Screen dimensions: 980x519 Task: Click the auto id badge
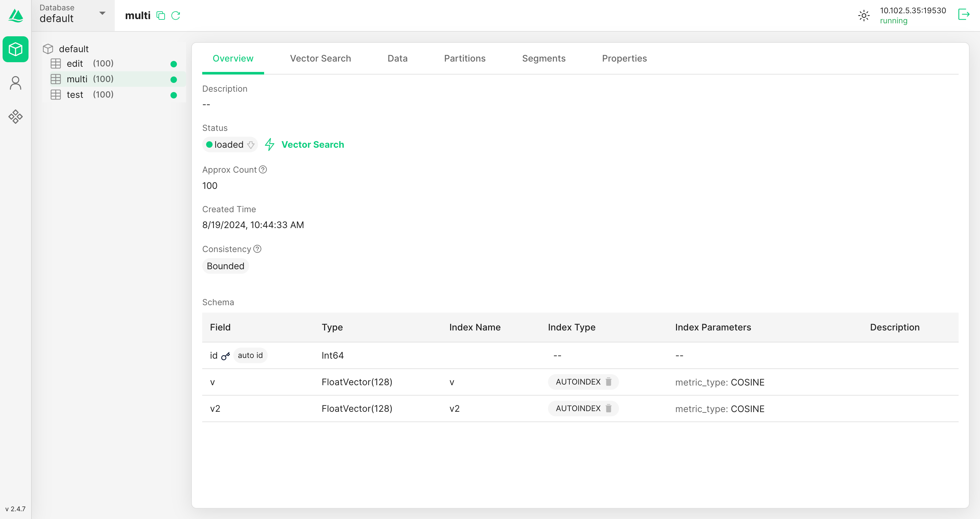[x=250, y=355]
